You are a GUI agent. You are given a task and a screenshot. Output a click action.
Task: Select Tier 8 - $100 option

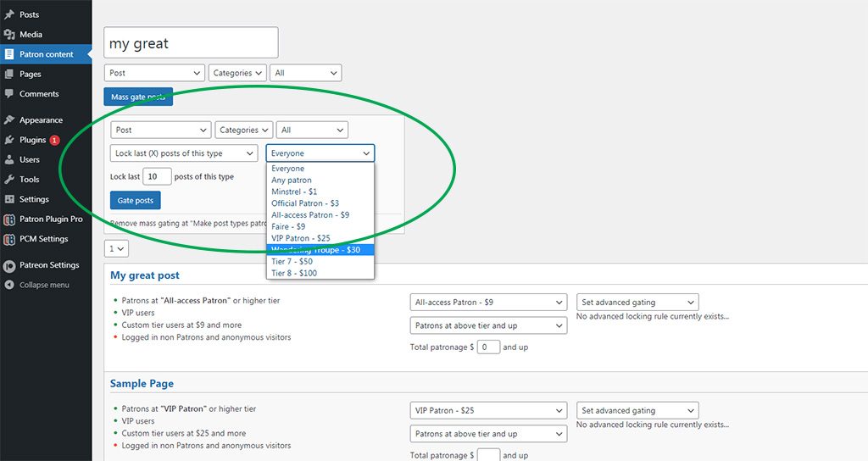[x=320, y=273]
